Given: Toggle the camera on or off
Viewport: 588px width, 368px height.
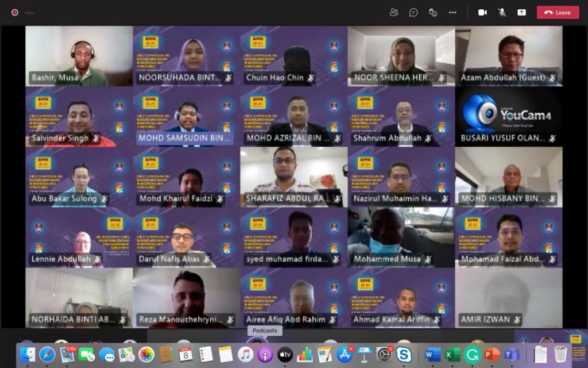Looking at the screenshot, I should (482, 12).
